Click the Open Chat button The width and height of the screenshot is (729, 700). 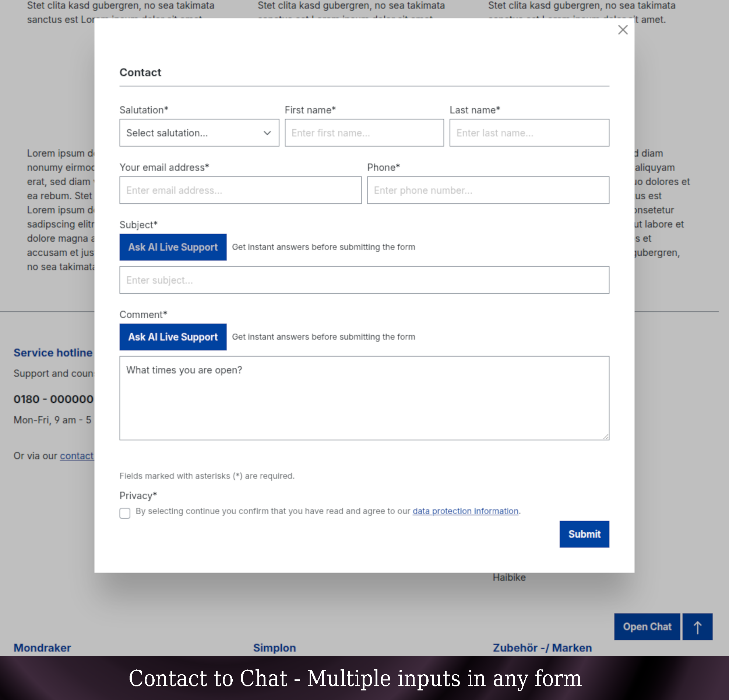(647, 627)
